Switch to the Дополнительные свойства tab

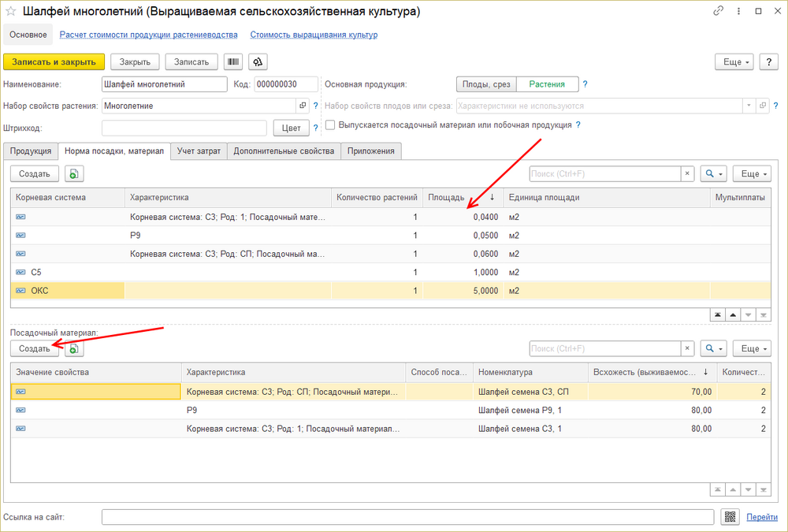[x=284, y=151]
